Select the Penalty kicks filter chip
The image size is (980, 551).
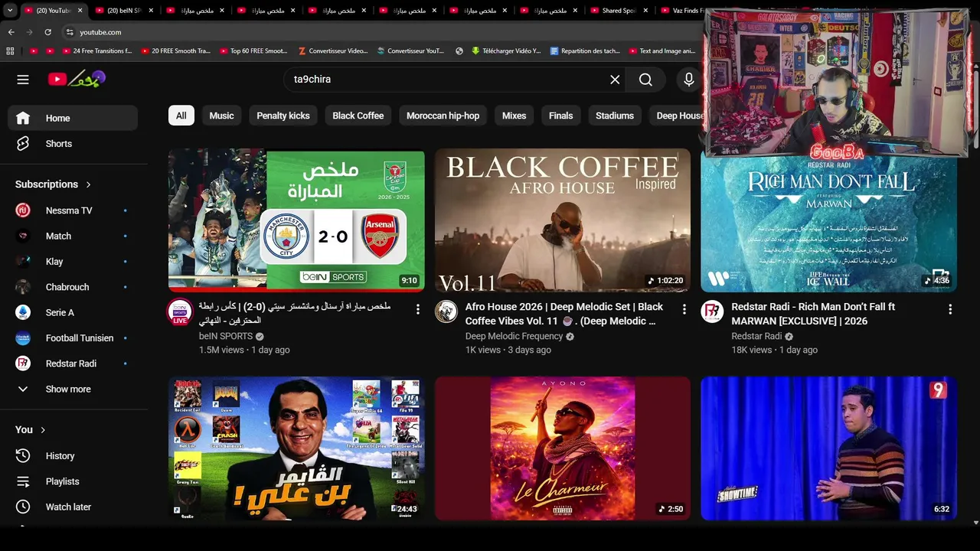coord(283,116)
